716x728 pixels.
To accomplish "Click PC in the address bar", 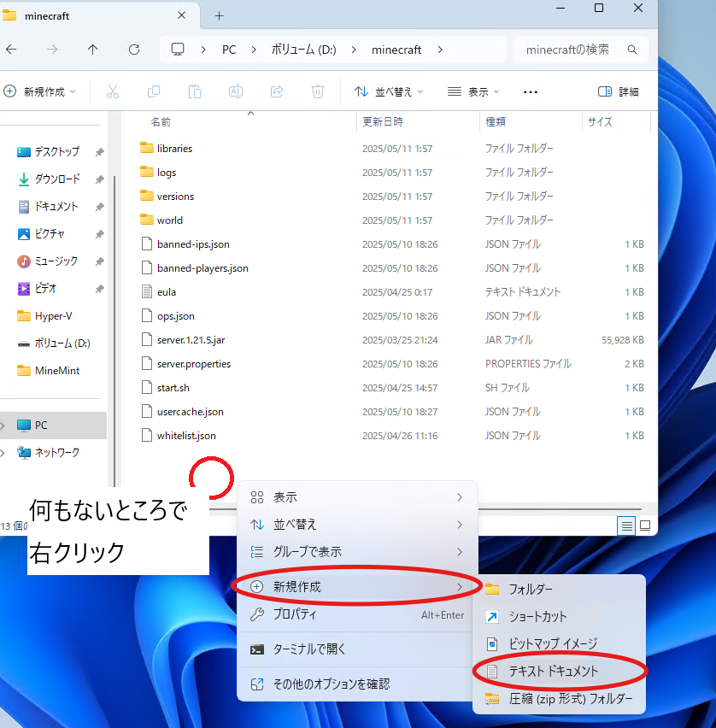I will click(x=229, y=50).
